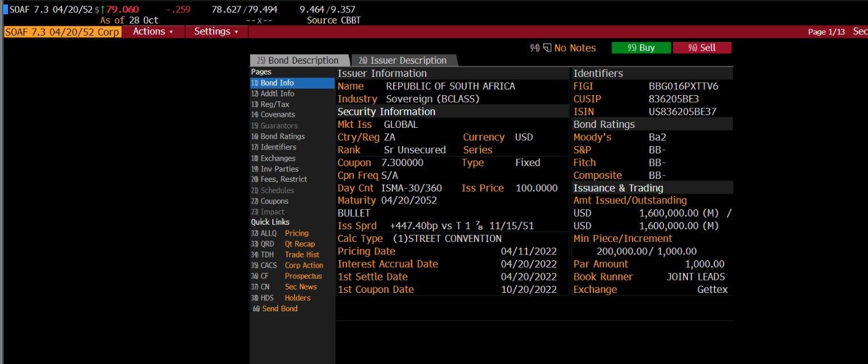Click the FIGI value BBG016PXTTV6
Image resolution: width=868 pixels, height=364 pixels.
(x=684, y=87)
